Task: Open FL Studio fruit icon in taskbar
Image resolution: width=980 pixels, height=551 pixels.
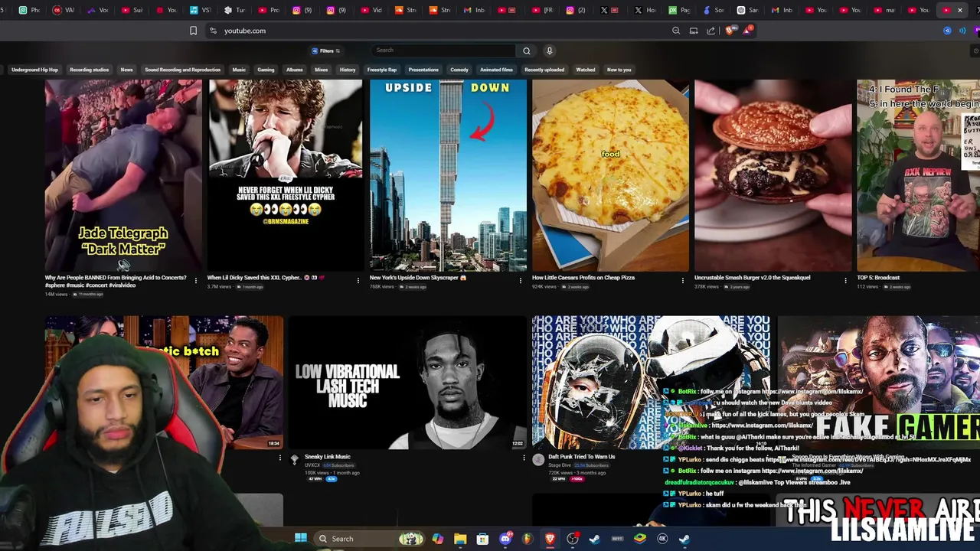Action: click(x=528, y=539)
